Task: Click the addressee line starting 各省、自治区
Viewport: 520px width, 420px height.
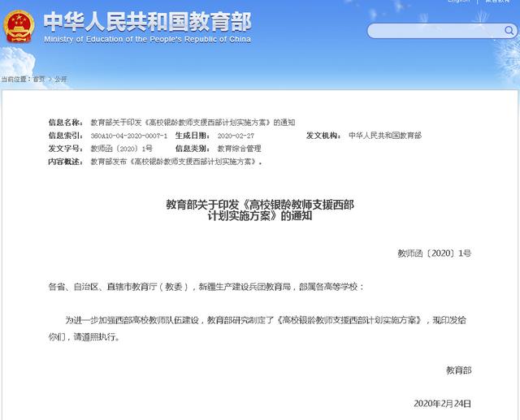Action: (206, 287)
